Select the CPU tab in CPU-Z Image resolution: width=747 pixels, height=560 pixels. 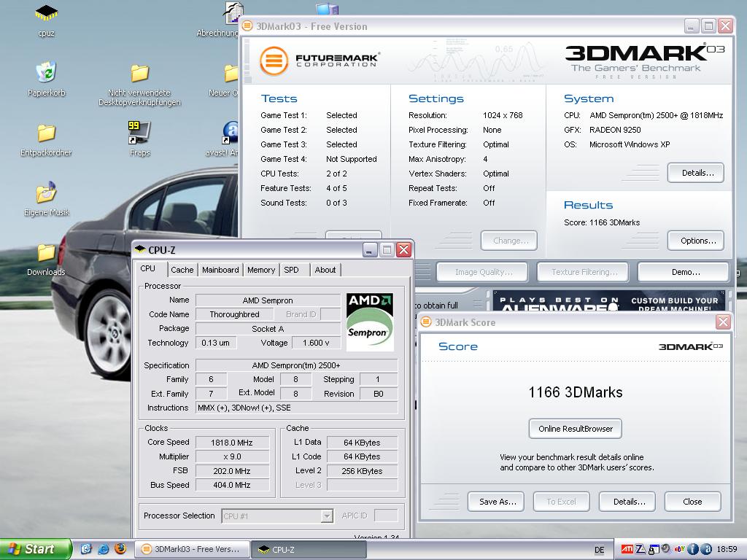click(147, 268)
